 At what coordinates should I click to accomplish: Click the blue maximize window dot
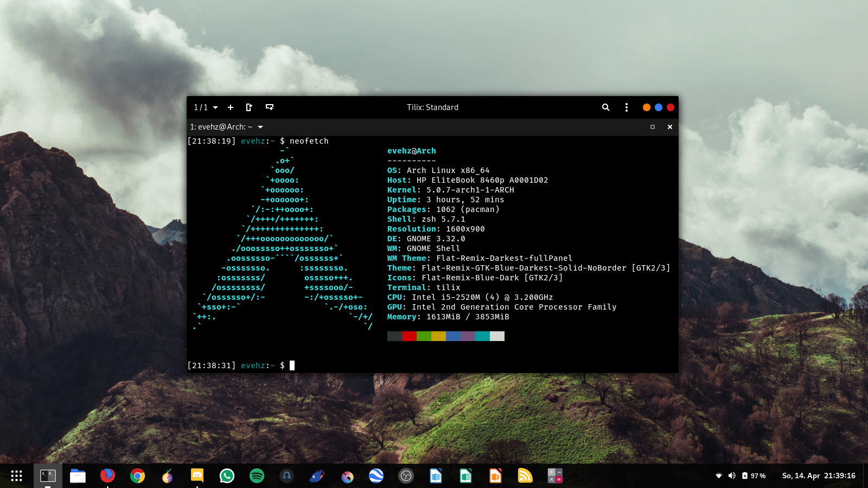point(659,107)
